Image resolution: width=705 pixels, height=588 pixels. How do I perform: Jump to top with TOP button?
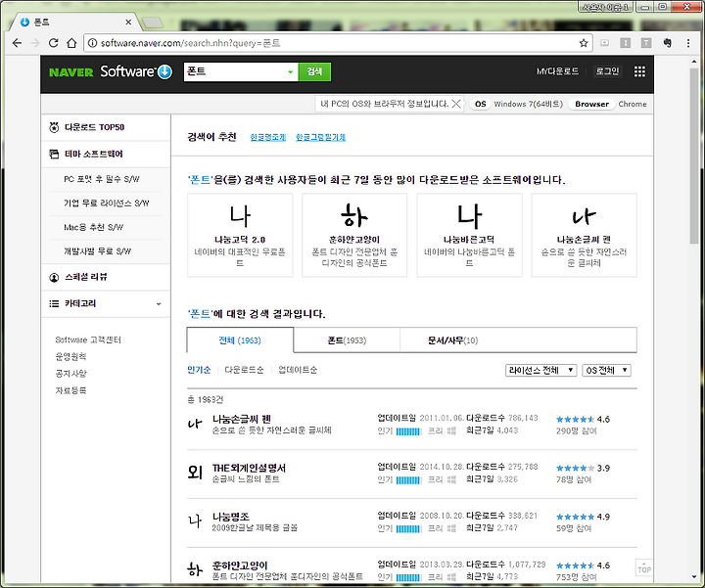644,567
